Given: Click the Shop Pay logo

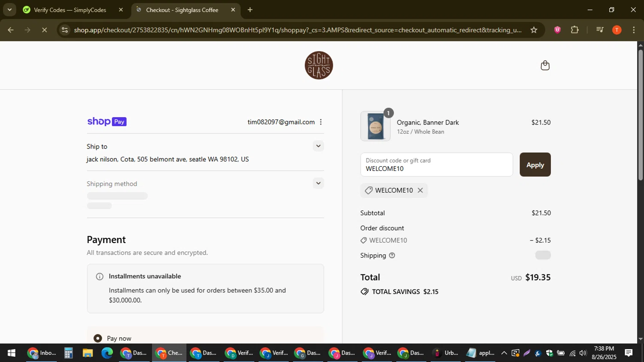Looking at the screenshot, I should [107, 122].
